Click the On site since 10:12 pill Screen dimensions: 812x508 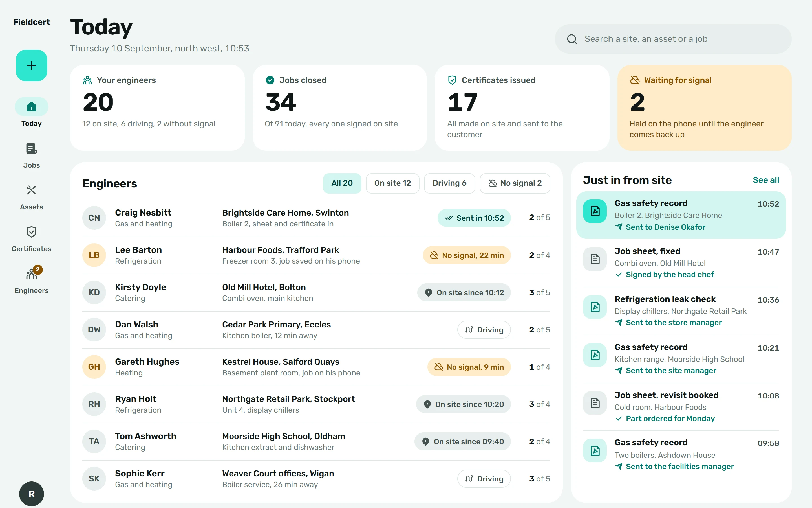click(x=464, y=293)
